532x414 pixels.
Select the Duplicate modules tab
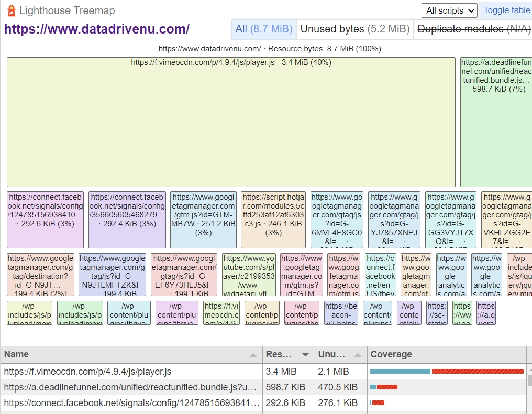point(473,29)
